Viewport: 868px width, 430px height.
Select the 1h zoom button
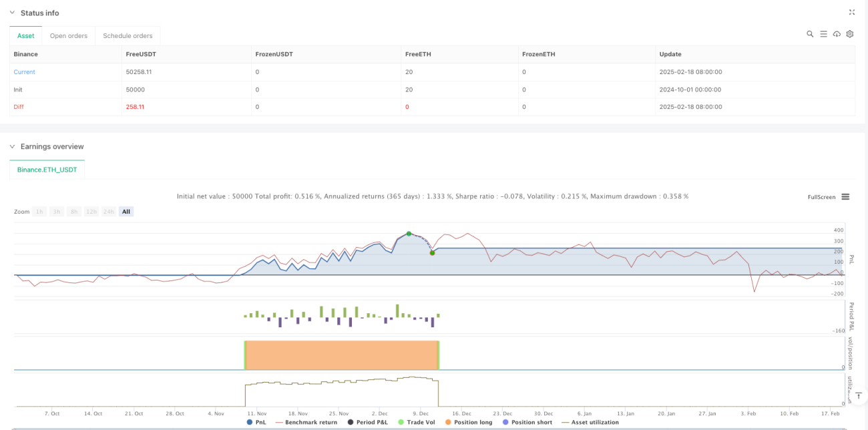[39, 212]
